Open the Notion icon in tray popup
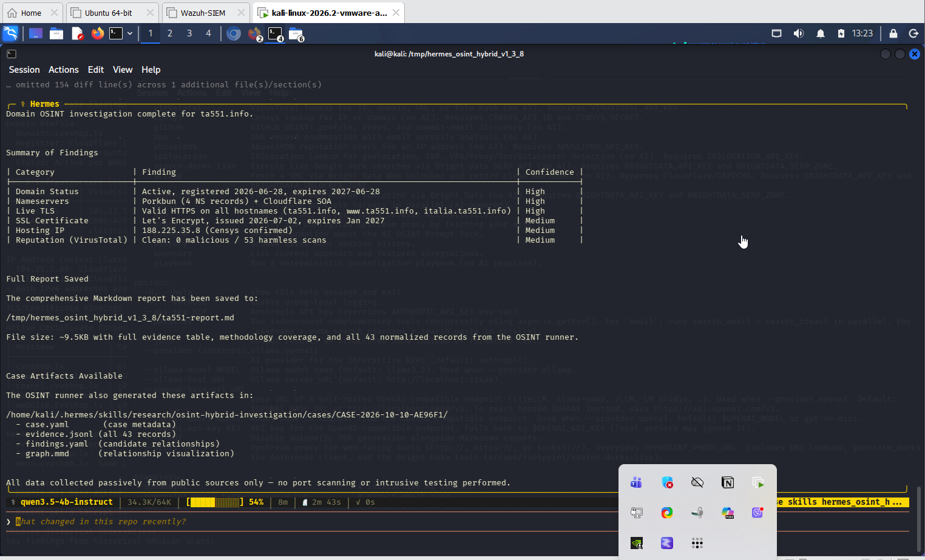Screen dimensions: 925x560 (728, 482)
